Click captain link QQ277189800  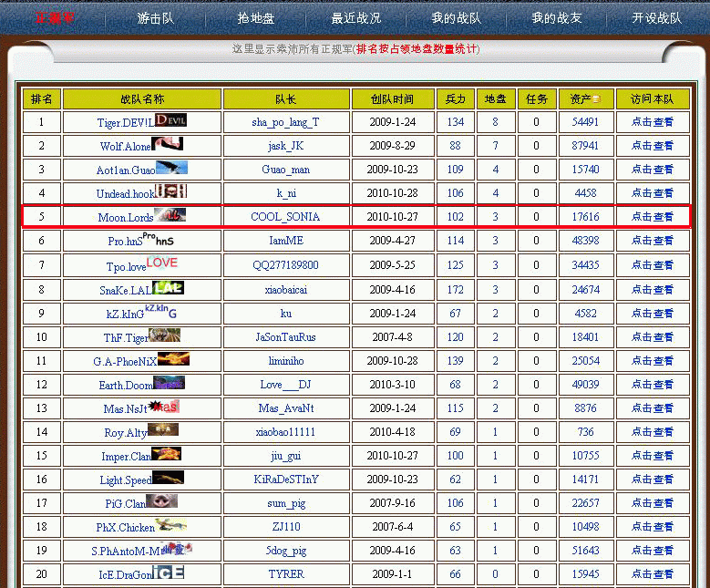coord(285,265)
